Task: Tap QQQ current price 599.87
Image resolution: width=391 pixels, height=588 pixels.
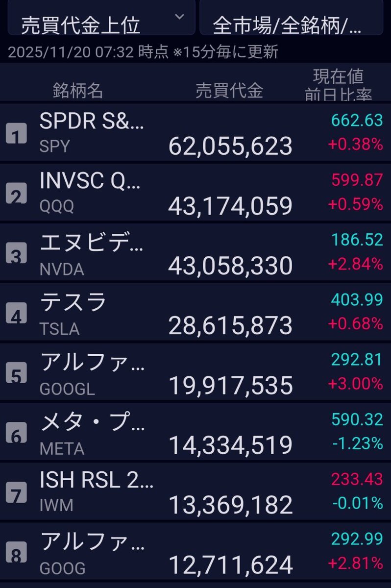Action: [x=357, y=180]
